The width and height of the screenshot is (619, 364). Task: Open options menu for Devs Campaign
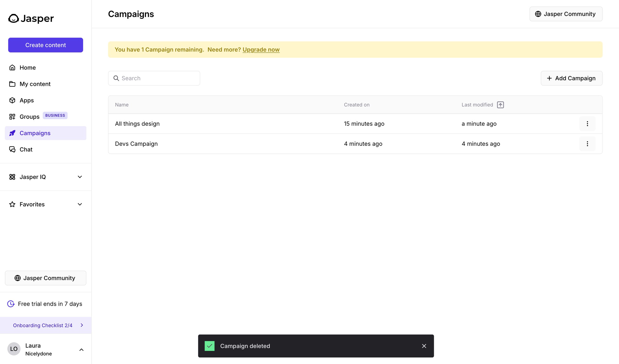click(587, 144)
